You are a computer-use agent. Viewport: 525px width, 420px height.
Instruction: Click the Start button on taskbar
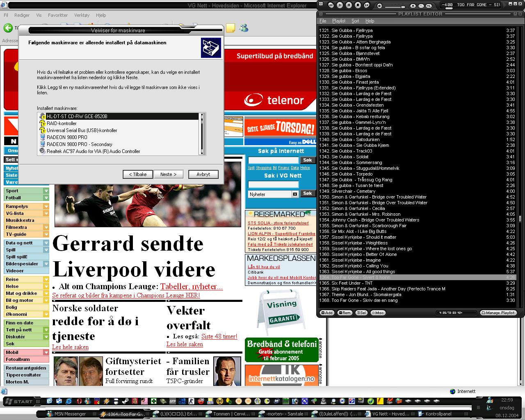[x=20, y=402]
